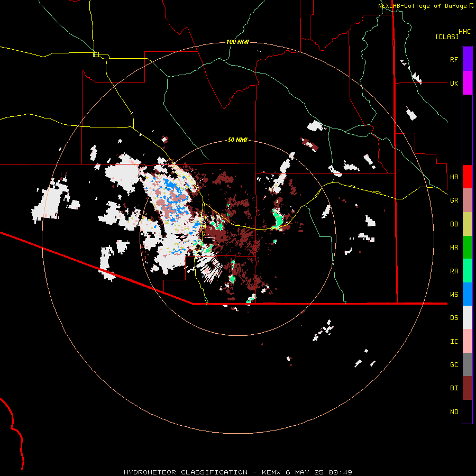Select the IC light pink legend swatch

467,341
